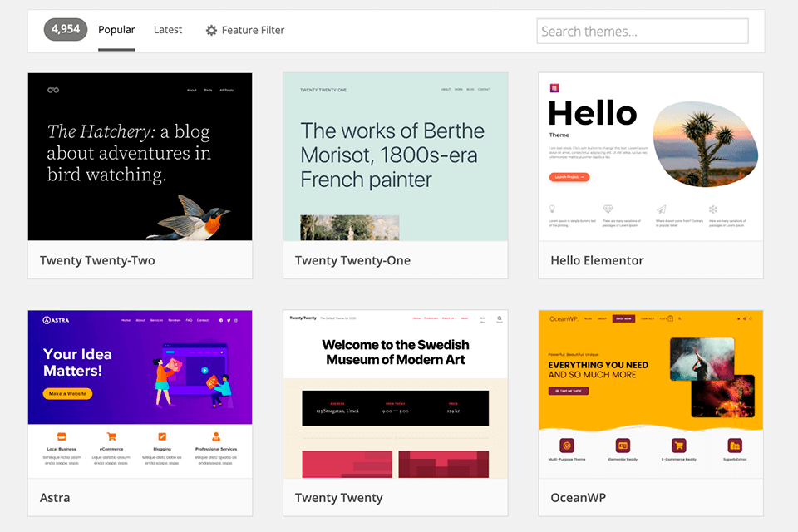Click the Astra logo in Astra preview

click(x=56, y=320)
